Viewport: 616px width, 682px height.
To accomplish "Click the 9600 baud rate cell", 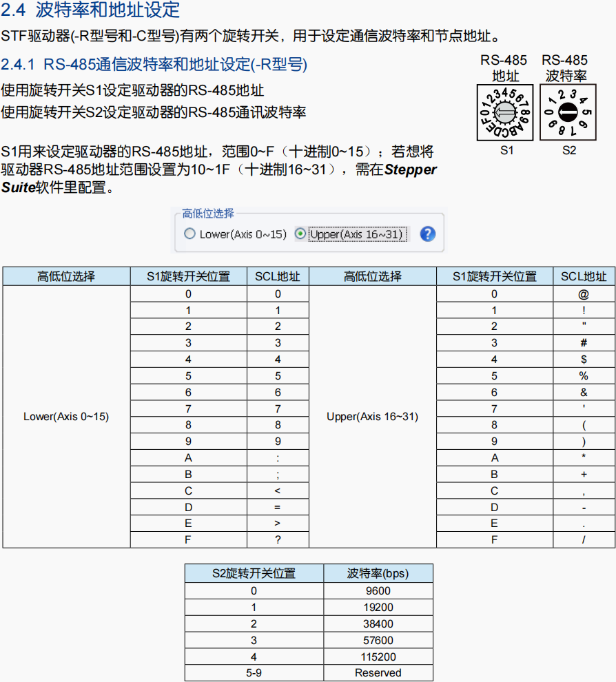I will tap(378, 590).
